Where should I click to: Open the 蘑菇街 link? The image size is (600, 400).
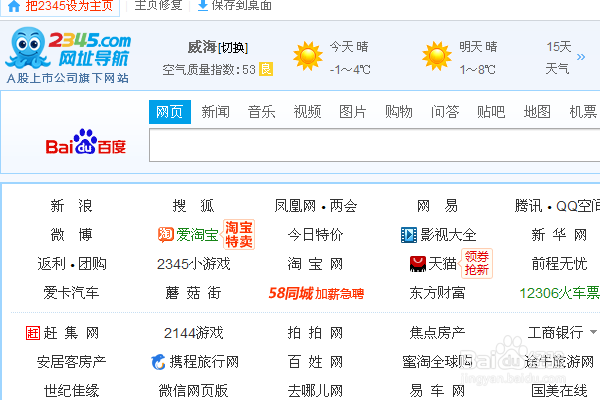193,293
